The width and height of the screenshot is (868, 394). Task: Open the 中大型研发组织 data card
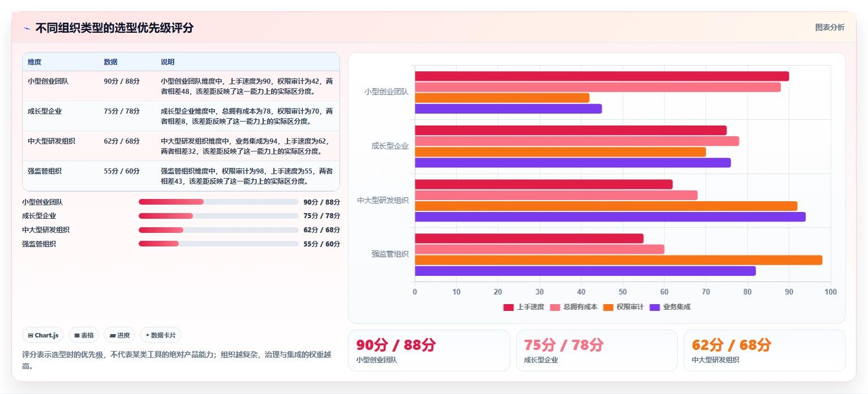point(764,350)
